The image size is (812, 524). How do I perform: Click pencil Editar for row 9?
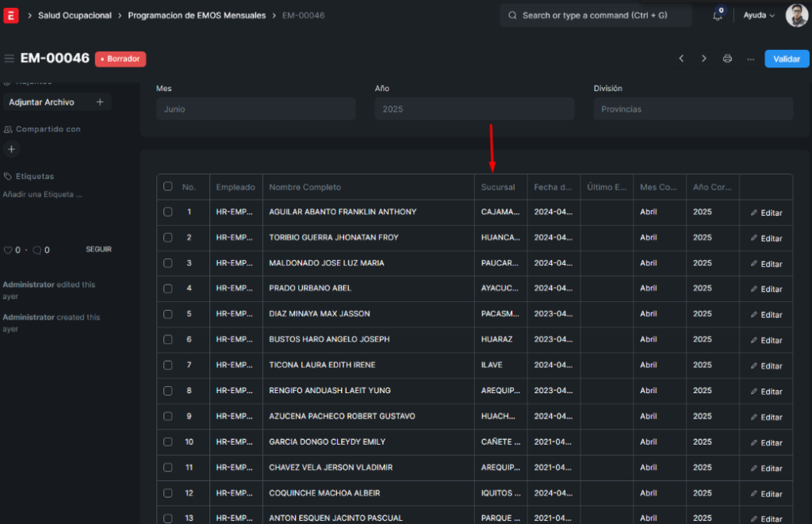click(766, 417)
